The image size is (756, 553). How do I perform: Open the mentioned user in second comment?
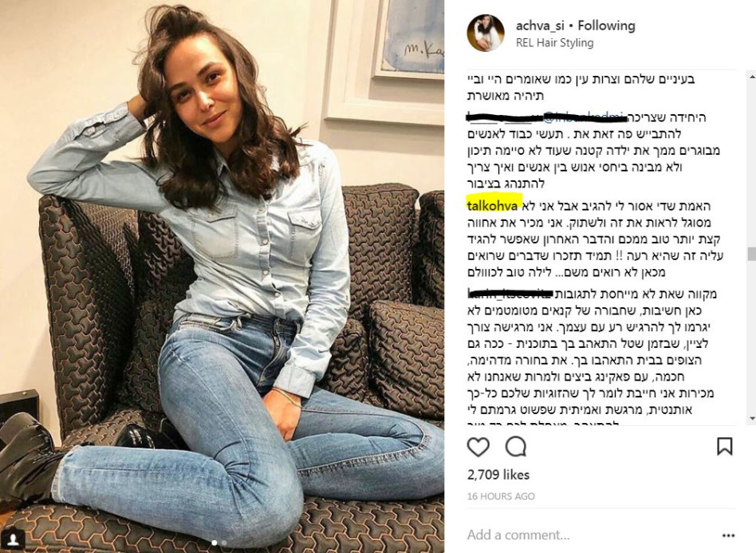click(584, 117)
